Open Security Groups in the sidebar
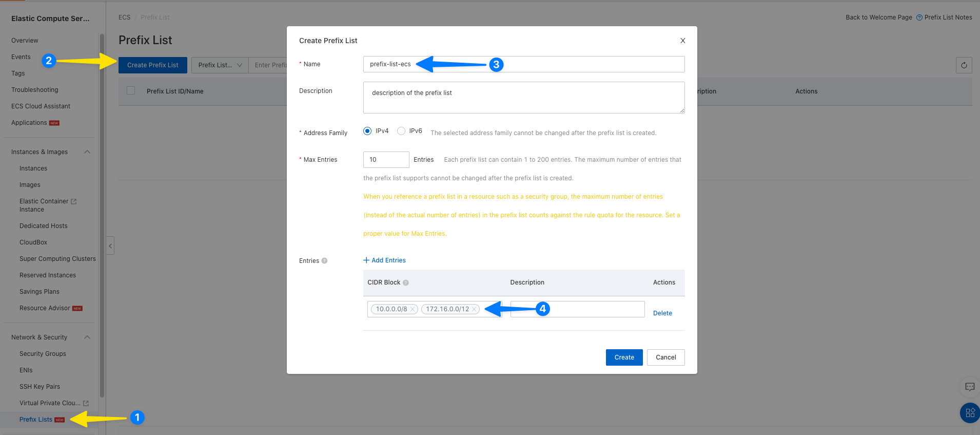 pyautogui.click(x=43, y=354)
